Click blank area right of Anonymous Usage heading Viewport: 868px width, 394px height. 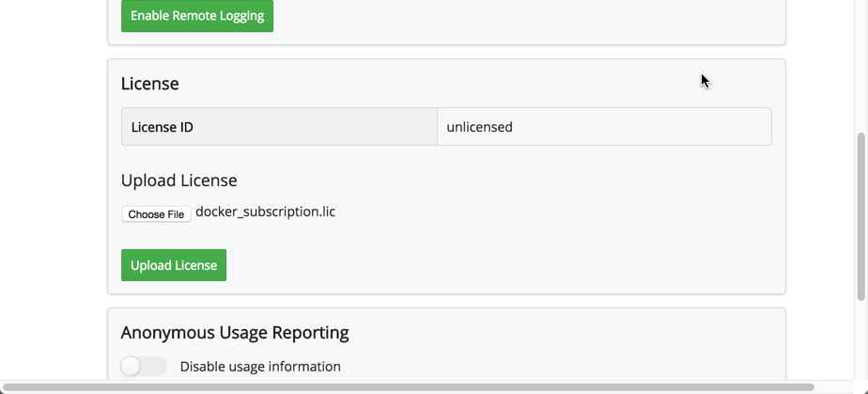(x=564, y=333)
